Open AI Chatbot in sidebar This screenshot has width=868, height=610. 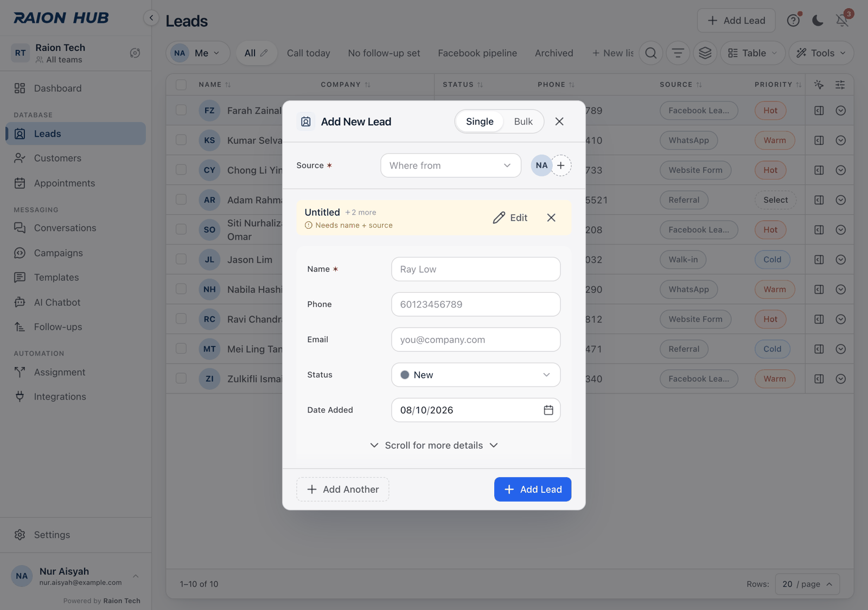pyautogui.click(x=75, y=303)
